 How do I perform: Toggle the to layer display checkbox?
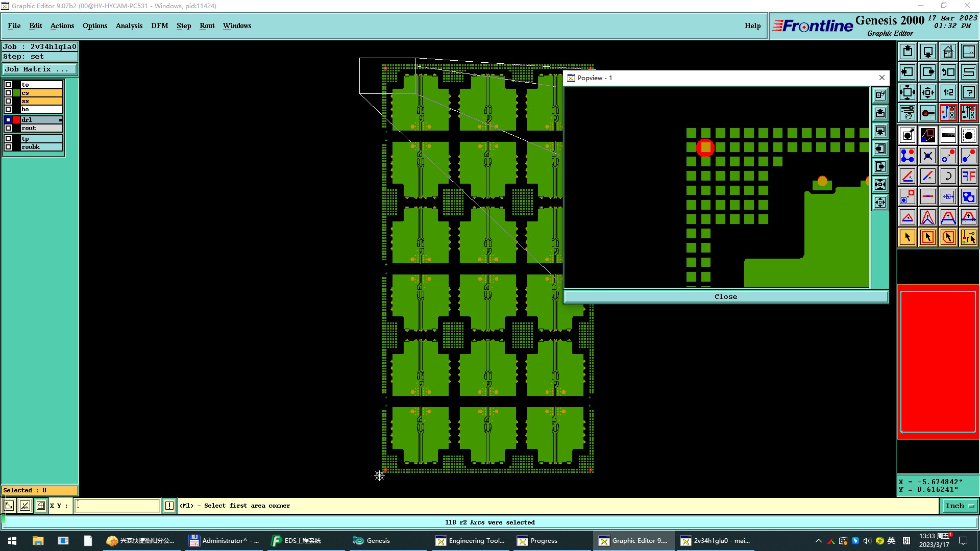coord(8,85)
